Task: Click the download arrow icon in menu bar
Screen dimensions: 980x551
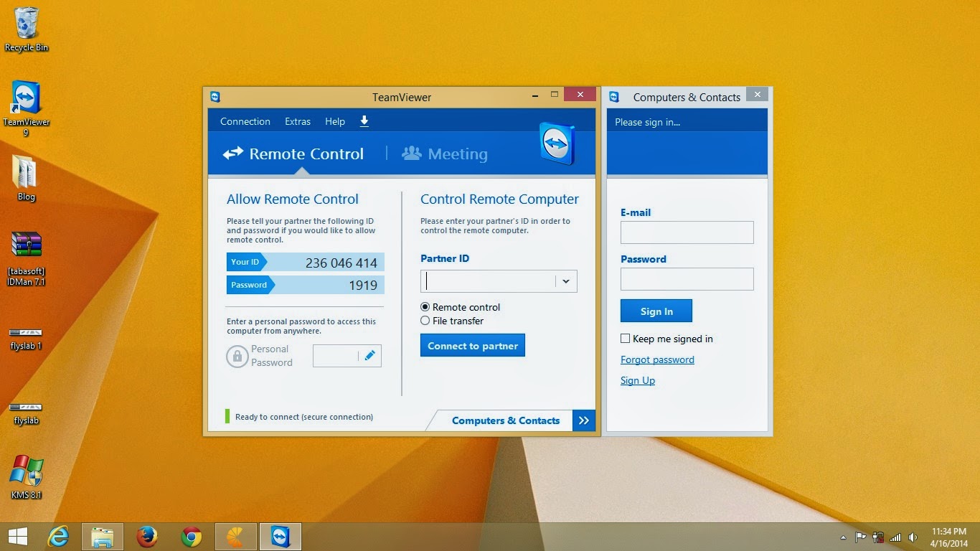Action: (364, 121)
